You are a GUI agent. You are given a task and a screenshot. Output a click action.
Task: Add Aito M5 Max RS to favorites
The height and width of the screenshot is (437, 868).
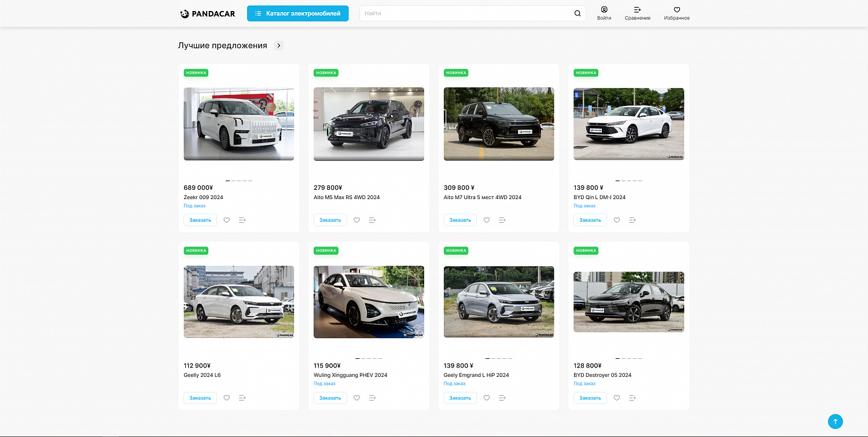point(357,220)
